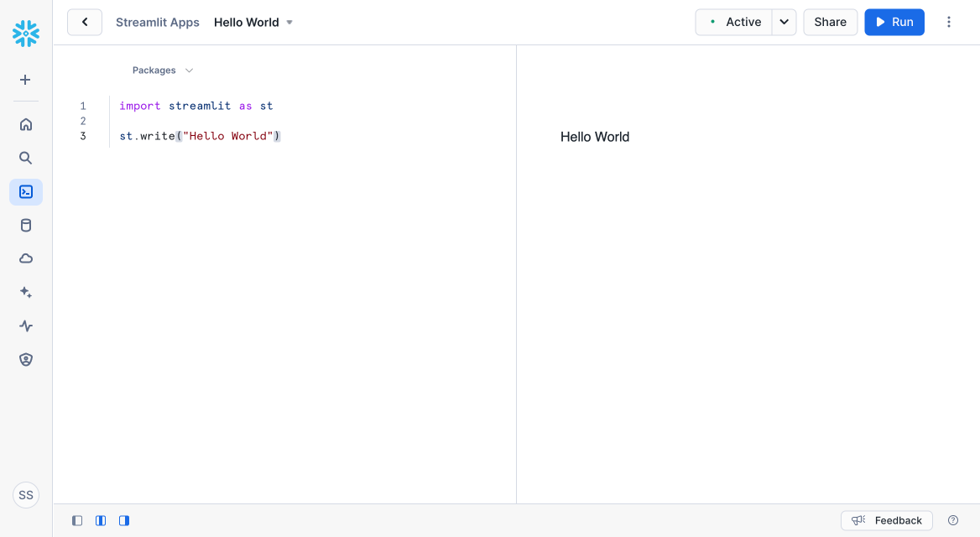Toggle the code-only layout view
This screenshot has width=980, height=537.
tap(76, 520)
